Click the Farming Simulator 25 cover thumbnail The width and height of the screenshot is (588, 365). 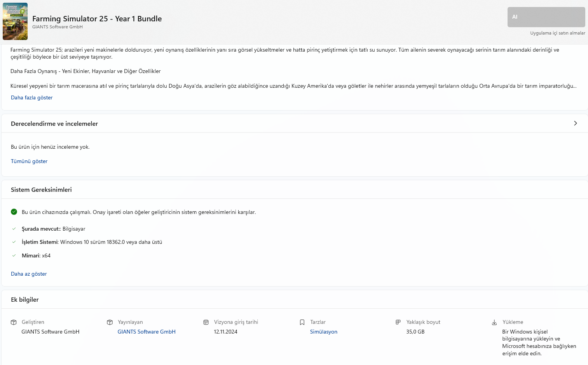coord(15,21)
